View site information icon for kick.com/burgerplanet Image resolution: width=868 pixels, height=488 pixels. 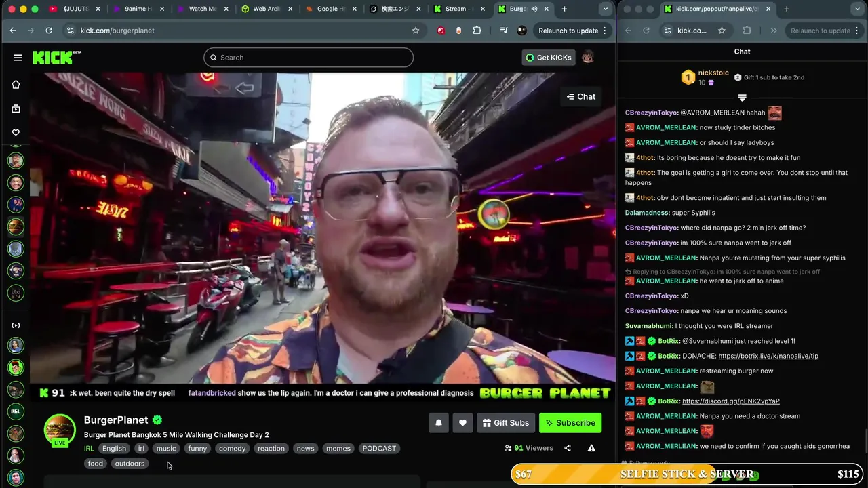click(70, 30)
